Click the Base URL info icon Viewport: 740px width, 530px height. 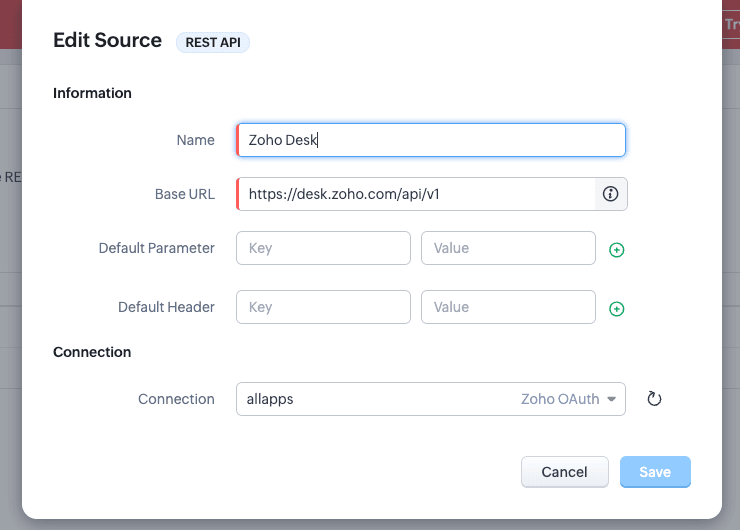(x=610, y=194)
